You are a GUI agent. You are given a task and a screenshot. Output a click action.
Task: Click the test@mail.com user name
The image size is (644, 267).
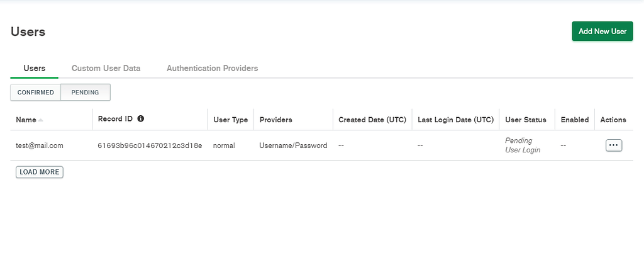click(x=40, y=145)
